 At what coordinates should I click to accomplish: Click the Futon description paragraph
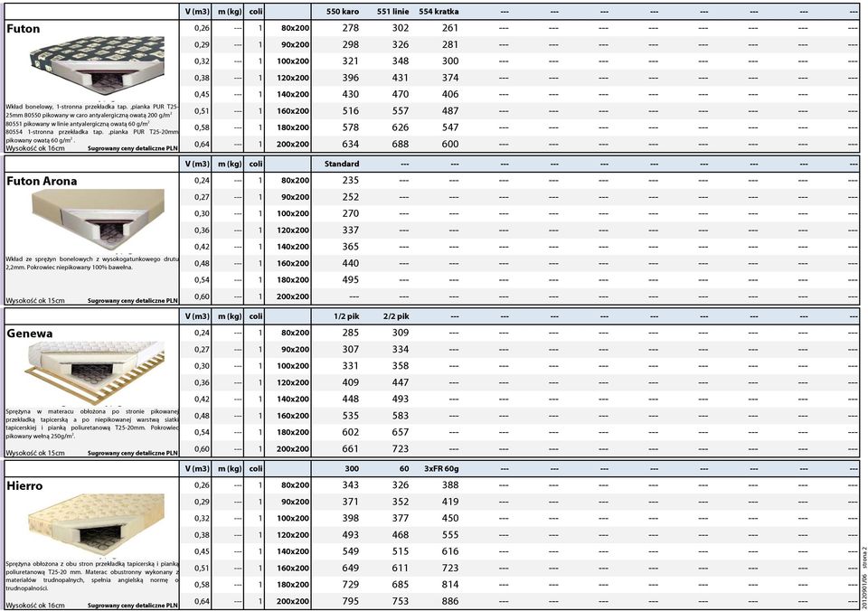tap(92, 124)
